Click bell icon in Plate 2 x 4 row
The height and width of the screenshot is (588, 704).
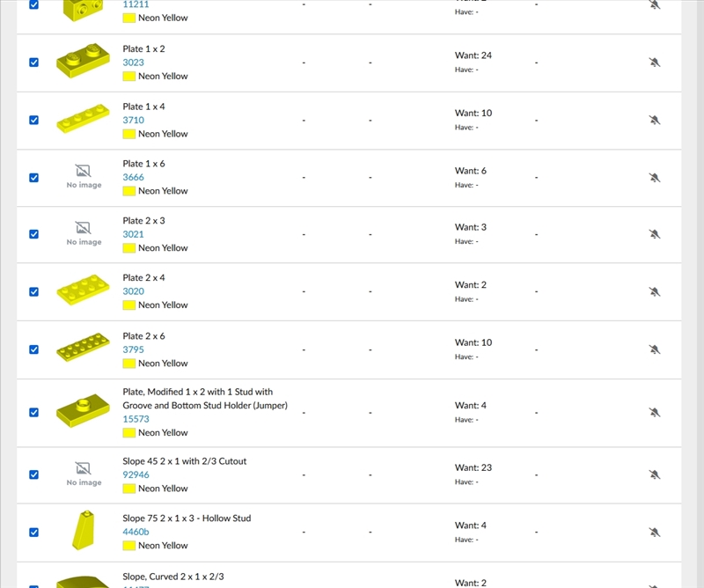click(654, 291)
